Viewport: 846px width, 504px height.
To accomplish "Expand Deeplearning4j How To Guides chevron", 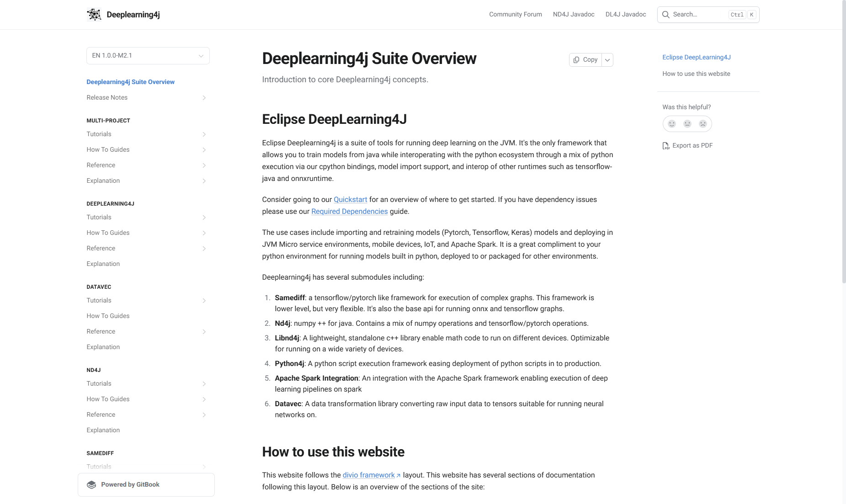I will click(x=204, y=233).
